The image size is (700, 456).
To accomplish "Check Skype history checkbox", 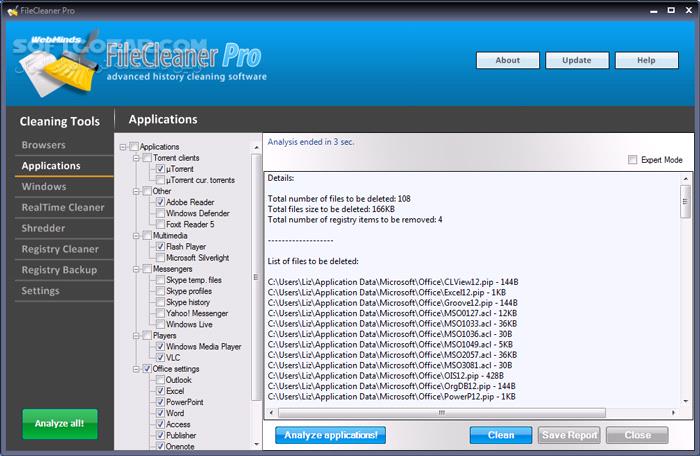I will coord(160,302).
